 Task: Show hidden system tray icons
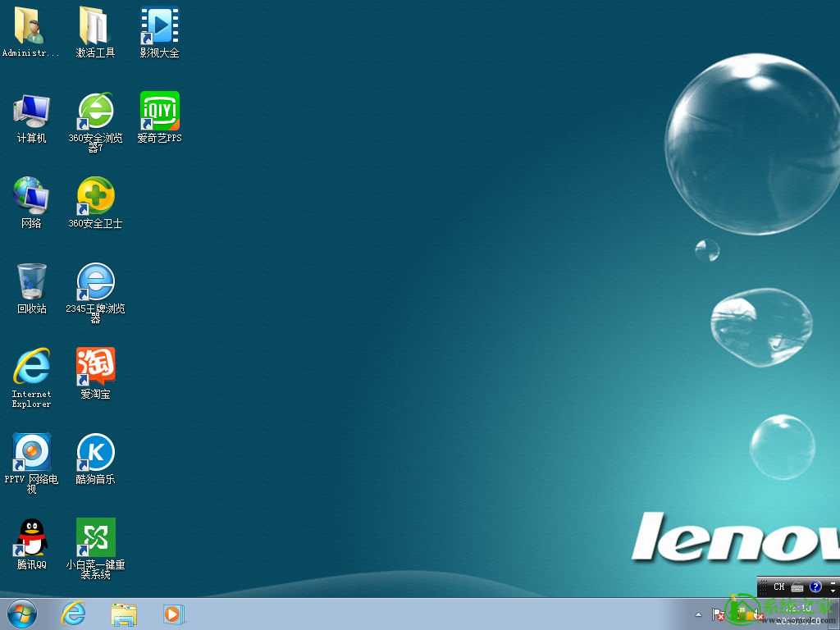point(698,614)
